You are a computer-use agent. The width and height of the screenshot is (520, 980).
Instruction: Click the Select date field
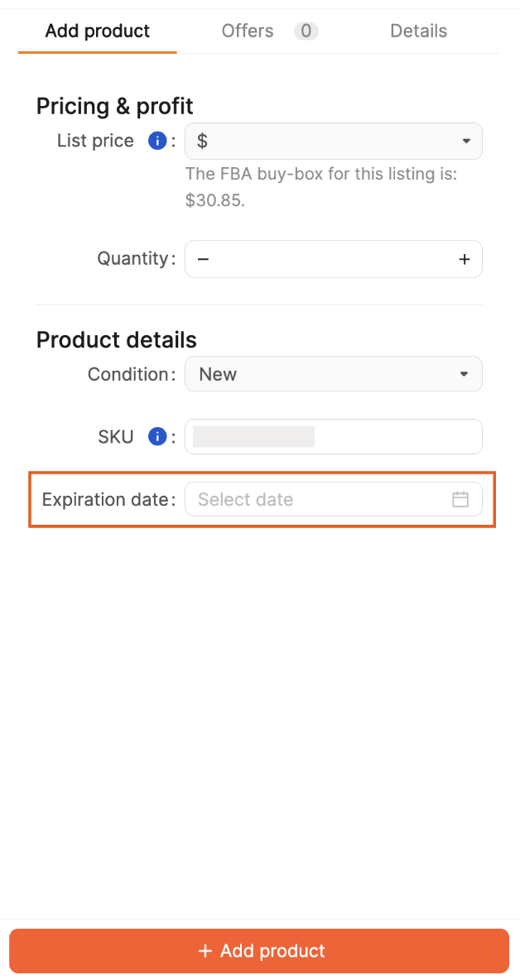point(334,499)
